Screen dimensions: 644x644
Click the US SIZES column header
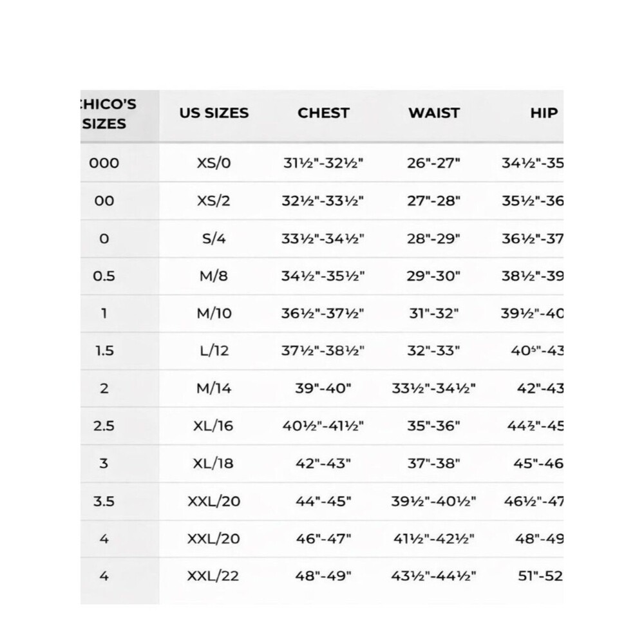pos(214,113)
